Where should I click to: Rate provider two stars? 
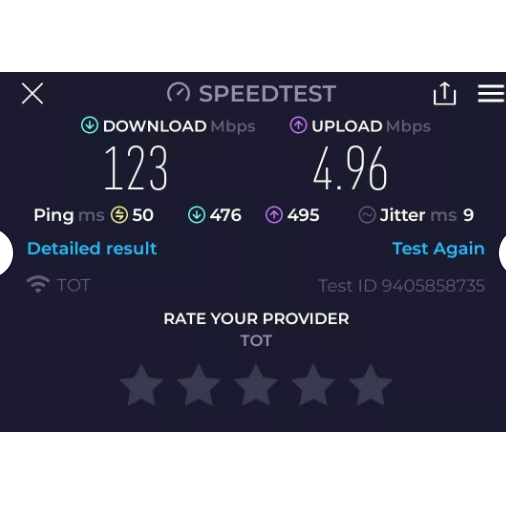coord(199,385)
